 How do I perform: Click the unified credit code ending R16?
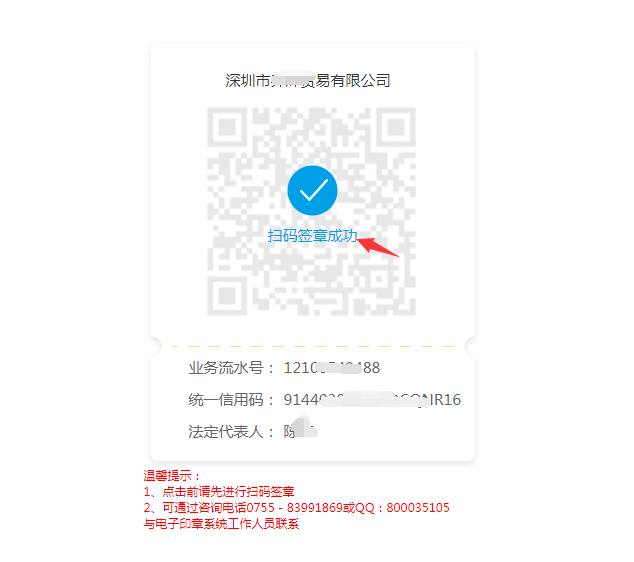pyautogui.click(x=372, y=400)
